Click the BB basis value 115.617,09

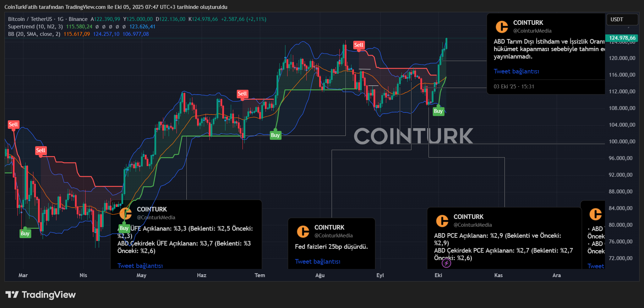pyautogui.click(x=77, y=34)
